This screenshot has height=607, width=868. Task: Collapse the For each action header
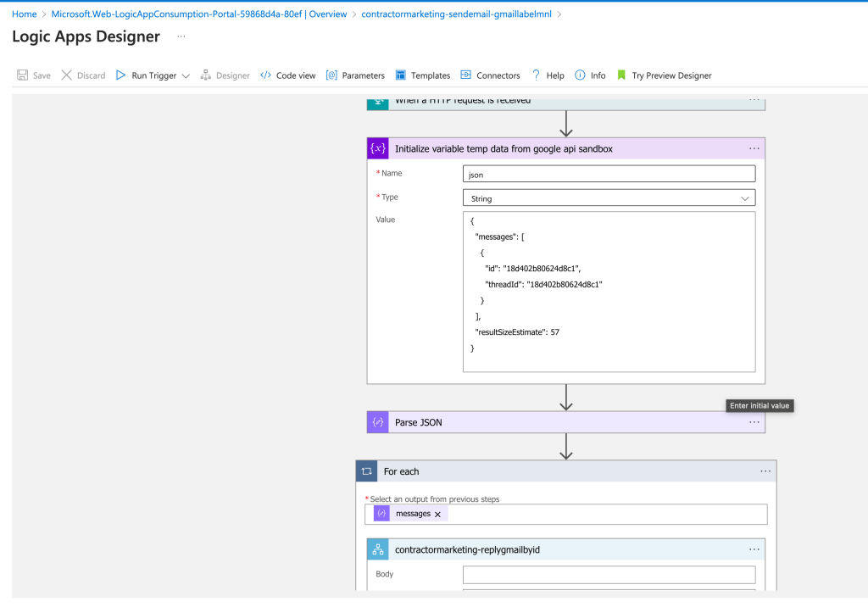[x=565, y=471]
